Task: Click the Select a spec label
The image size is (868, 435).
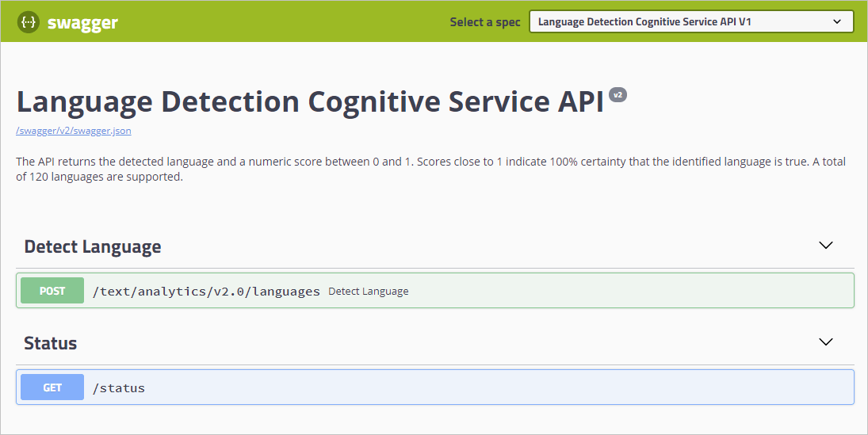Action: (485, 22)
